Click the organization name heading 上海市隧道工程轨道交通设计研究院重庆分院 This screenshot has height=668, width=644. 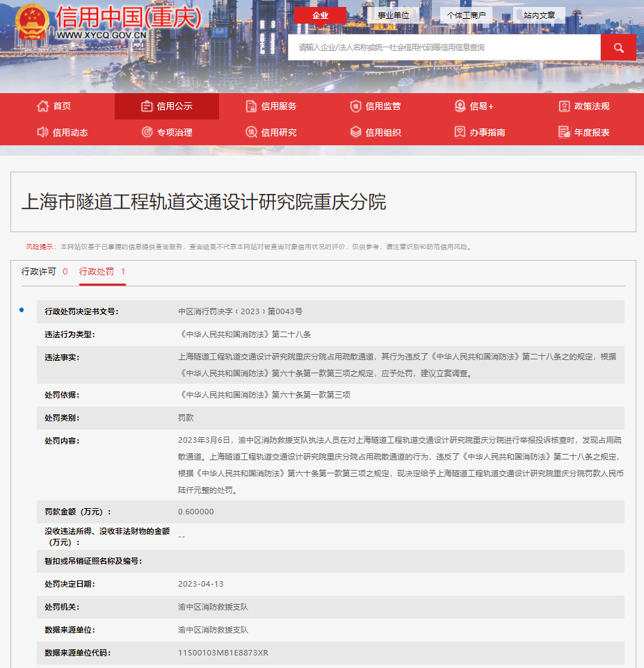coord(204,202)
